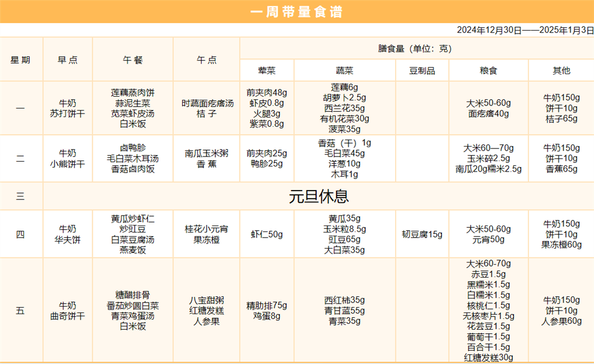Viewport: 594px width, 364px height.
Task: Click the title 一周带量食谱
Action: coord(296,12)
